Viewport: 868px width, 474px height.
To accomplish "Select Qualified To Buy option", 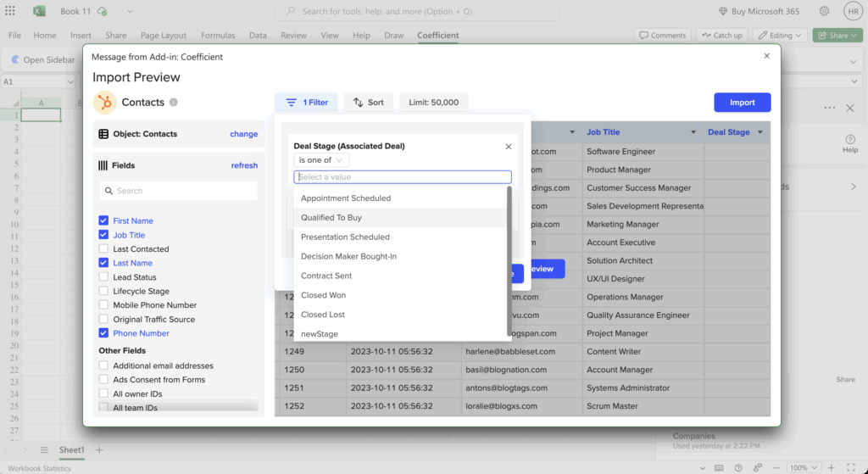I will pos(400,218).
